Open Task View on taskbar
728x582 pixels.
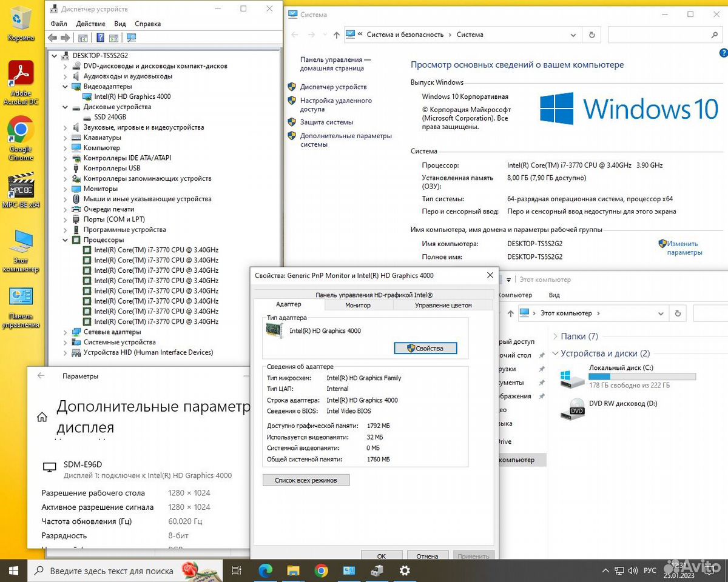(x=237, y=570)
